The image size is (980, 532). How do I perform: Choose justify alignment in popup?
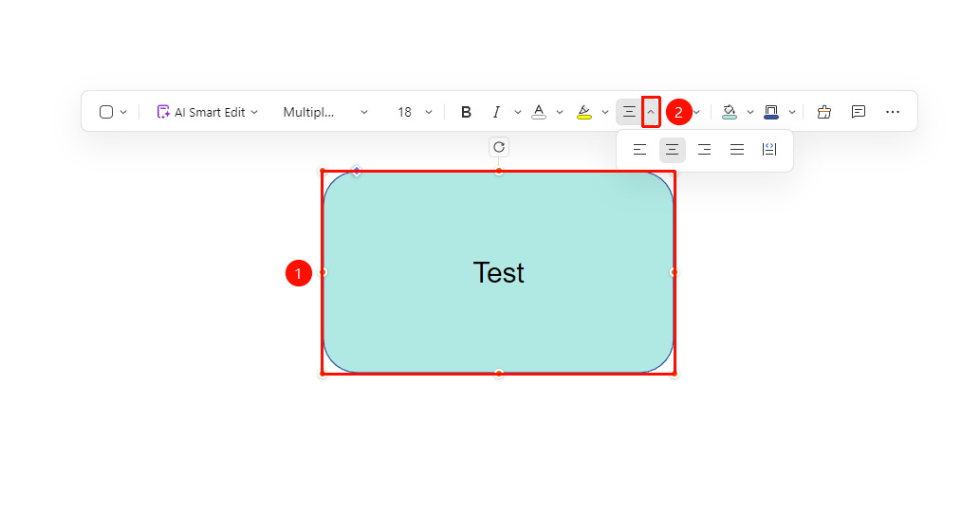tap(737, 150)
